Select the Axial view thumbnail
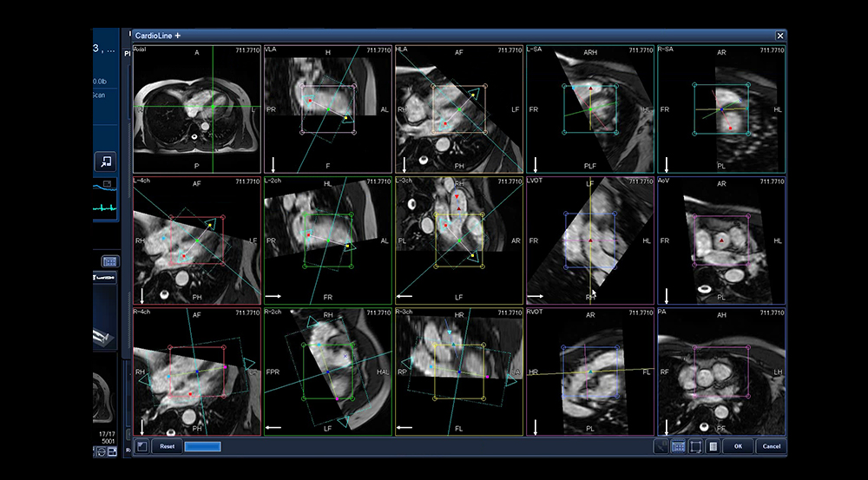Viewport: 868px width, 480px height. (196, 108)
